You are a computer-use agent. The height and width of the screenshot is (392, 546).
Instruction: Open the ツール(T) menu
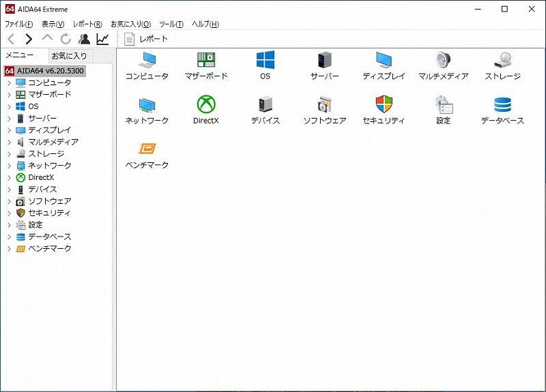click(171, 24)
